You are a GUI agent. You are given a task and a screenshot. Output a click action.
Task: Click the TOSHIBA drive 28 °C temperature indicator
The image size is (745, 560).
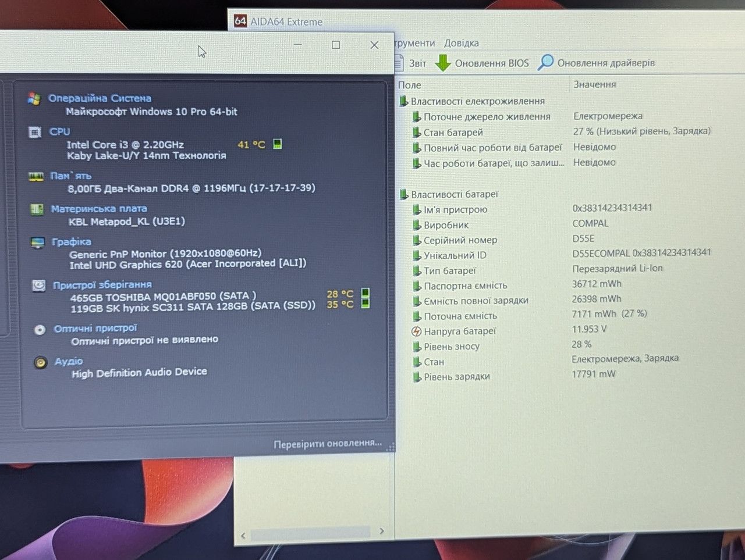366,293
